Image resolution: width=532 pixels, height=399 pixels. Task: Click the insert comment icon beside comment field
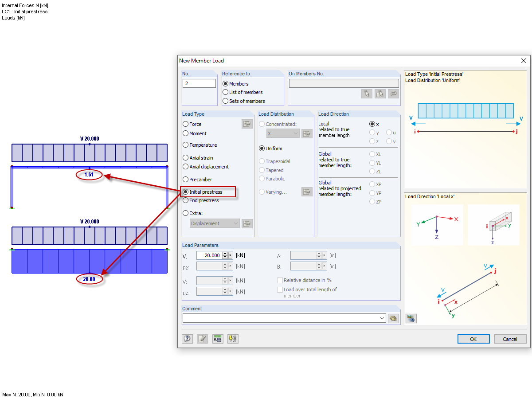pyautogui.click(x=393, y=318)
